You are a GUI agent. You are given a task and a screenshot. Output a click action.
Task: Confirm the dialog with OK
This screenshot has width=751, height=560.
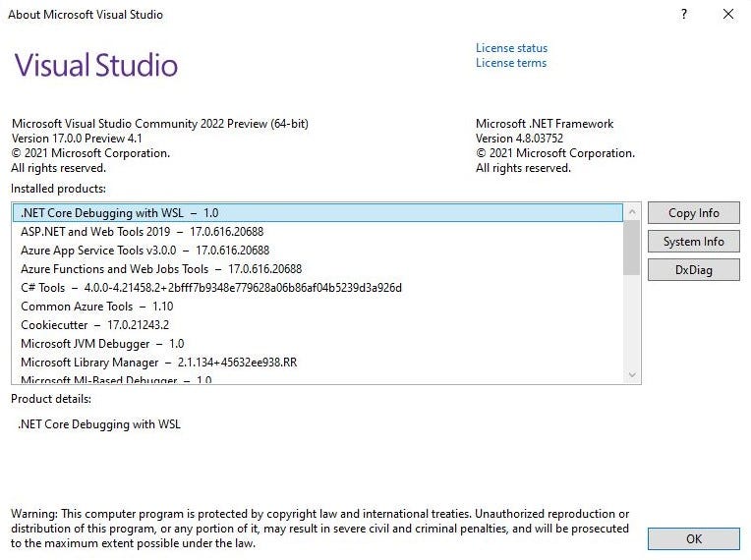point(694,539)
